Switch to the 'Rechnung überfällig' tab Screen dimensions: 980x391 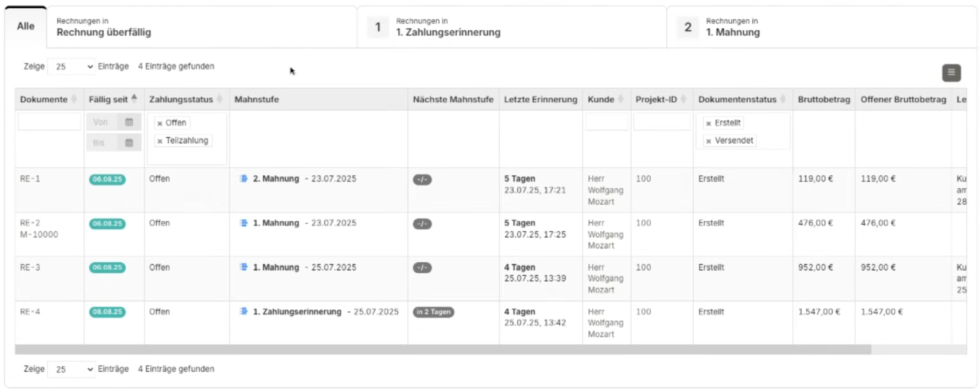coord(201,27)
